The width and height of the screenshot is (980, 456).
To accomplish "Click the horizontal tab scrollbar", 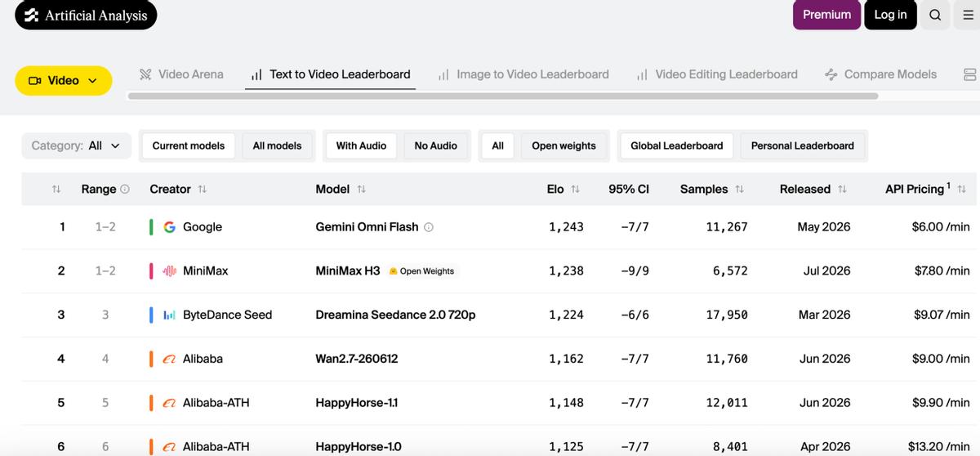I will pyautogui.click(x=503, y=96).
